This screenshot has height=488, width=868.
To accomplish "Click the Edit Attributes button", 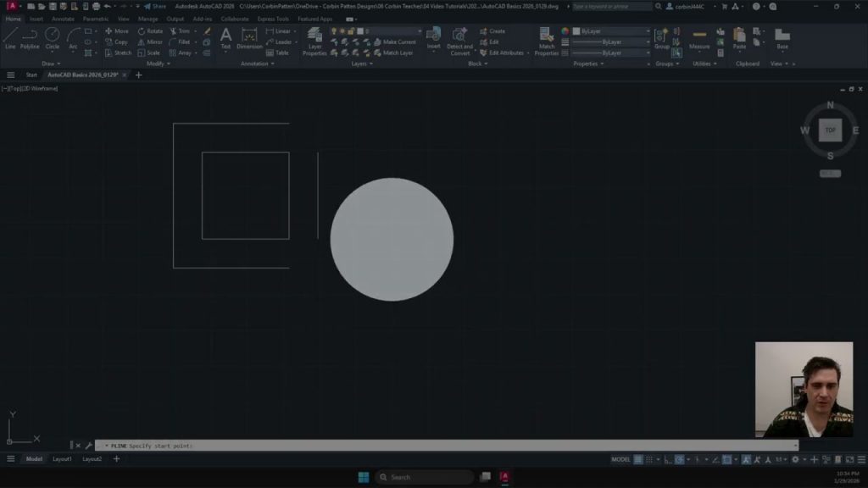I will (505, 53).
